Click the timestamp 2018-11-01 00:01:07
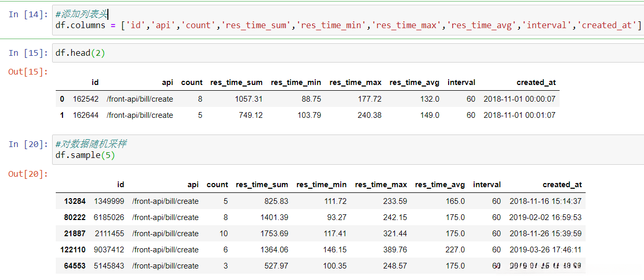Viewport: 644px width, 280px height. 519,115
